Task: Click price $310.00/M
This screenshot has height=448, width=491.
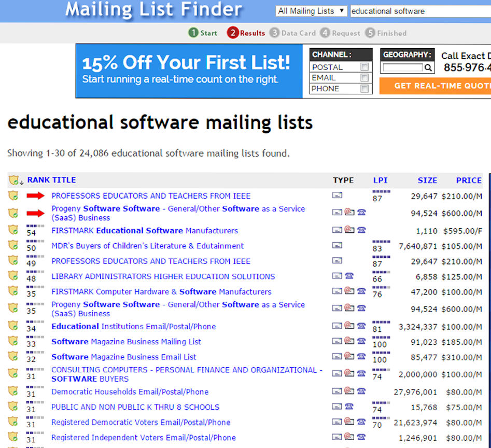Action: [x=462, y=357]
